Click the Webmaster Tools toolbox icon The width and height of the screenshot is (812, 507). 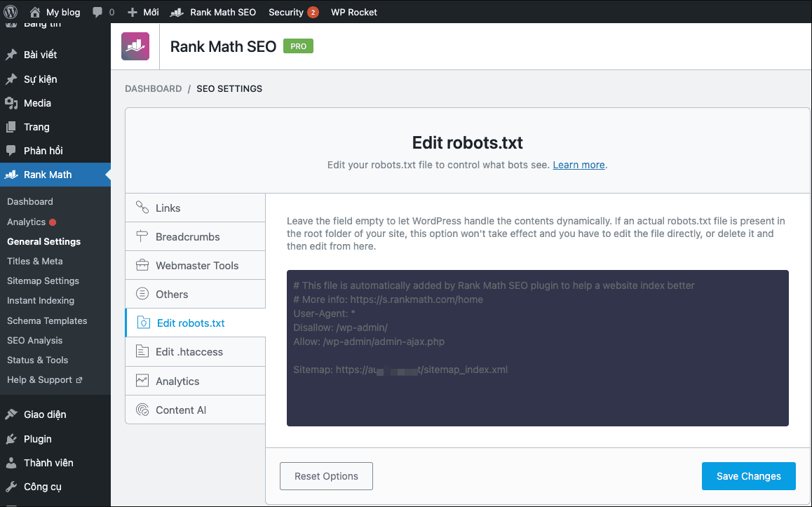(142, 265)
